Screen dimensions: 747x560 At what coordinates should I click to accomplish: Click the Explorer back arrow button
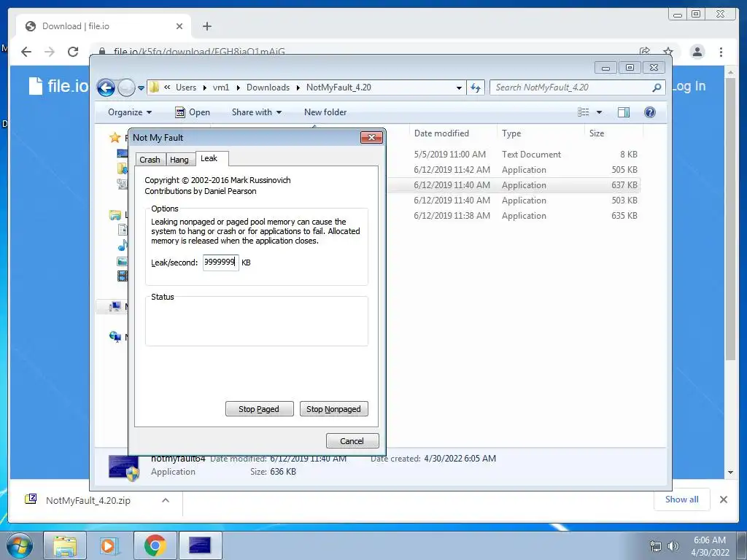tap(106, 87)
